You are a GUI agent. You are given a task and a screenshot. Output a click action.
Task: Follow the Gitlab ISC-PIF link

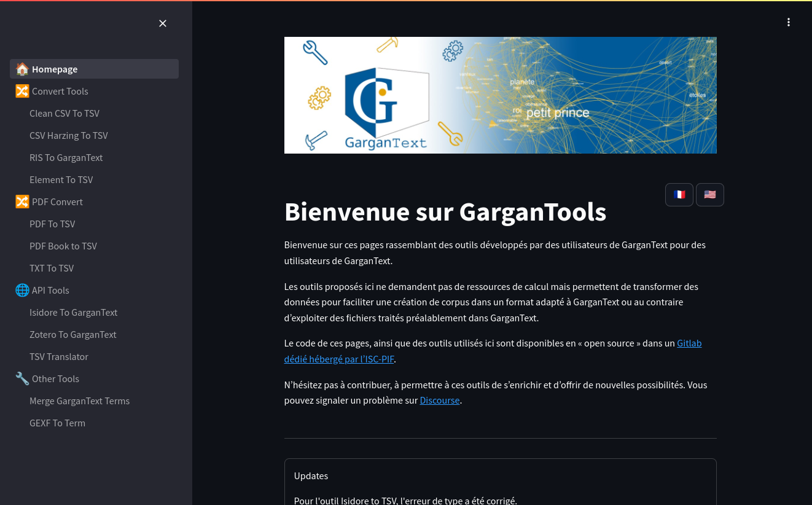point(339,359)
